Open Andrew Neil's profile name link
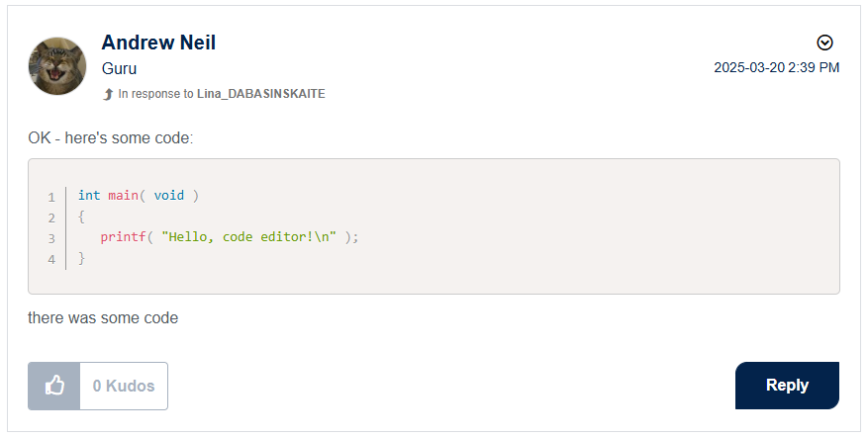The height and width of the screenshot is (437, 868). pos(158,43)
